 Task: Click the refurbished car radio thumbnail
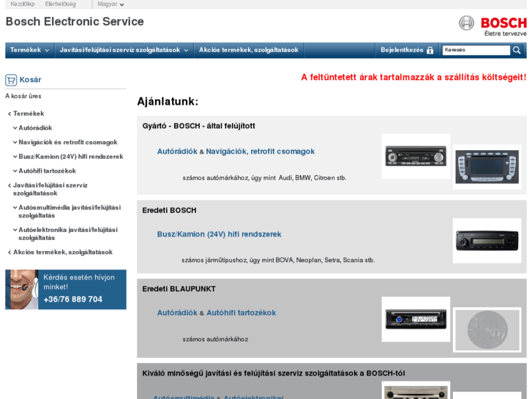coord(416,157)
